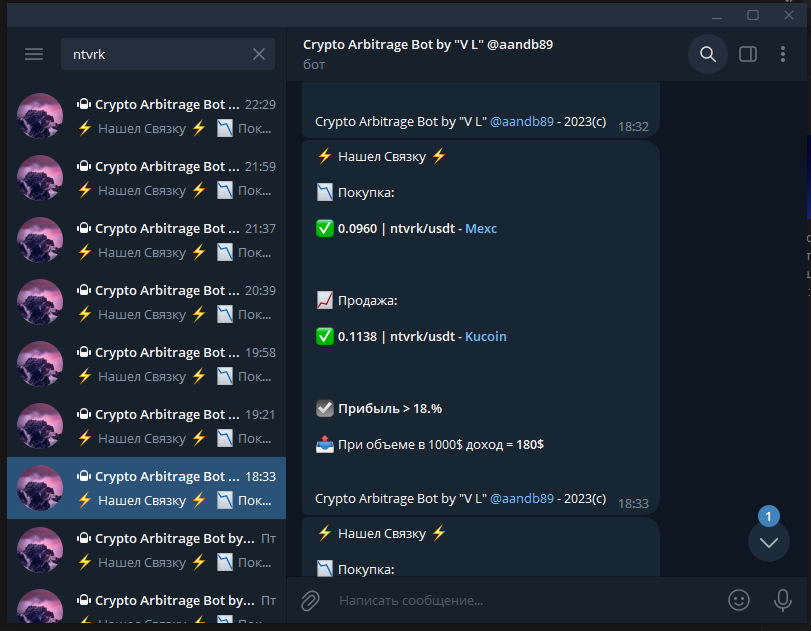
Task: Click the green check beside 0.1138 price
Action: [324, 337]
